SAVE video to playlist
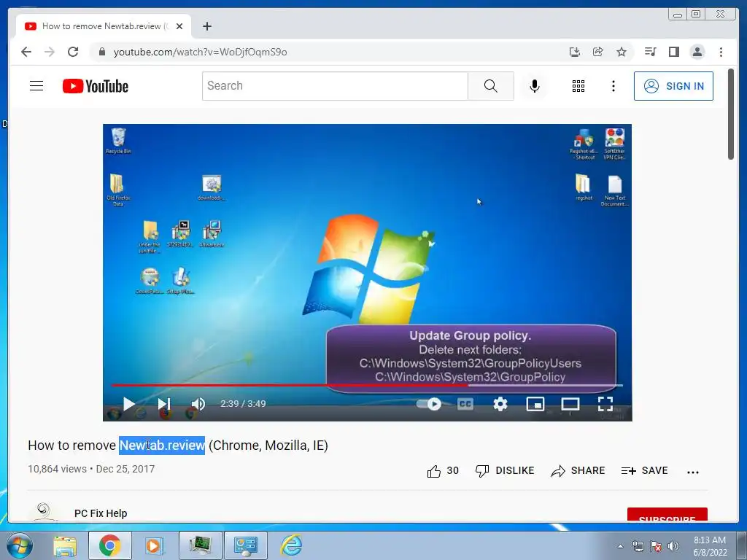747x560 pixels. coord(645,471)
